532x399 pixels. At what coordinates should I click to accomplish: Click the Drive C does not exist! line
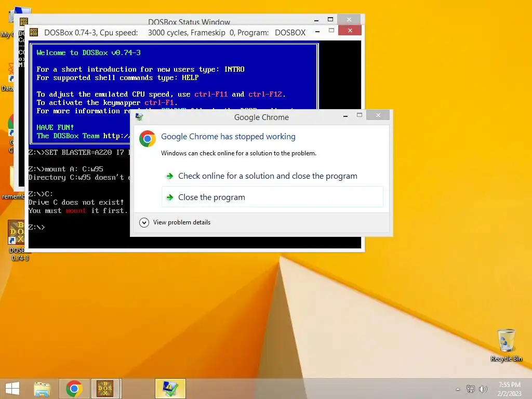(x=76, y=202)
